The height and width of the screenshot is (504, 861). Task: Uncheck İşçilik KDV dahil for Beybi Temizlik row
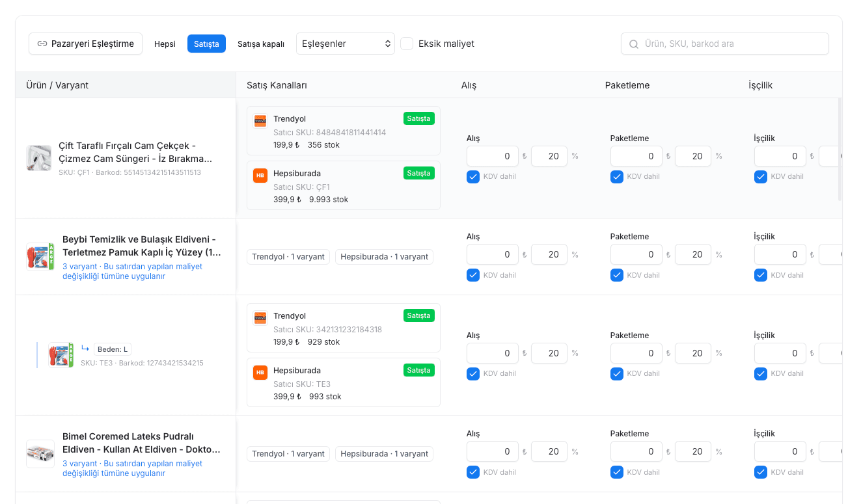(761, 275)
